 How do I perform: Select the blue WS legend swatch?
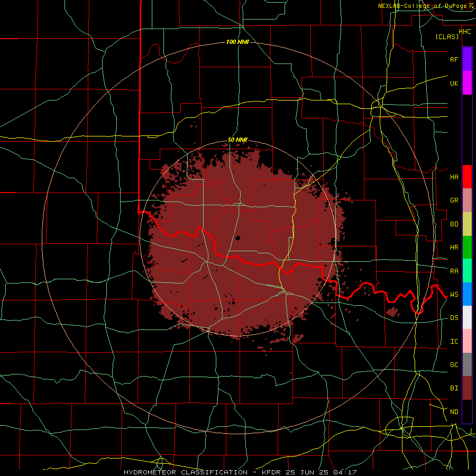coord(467,294)
